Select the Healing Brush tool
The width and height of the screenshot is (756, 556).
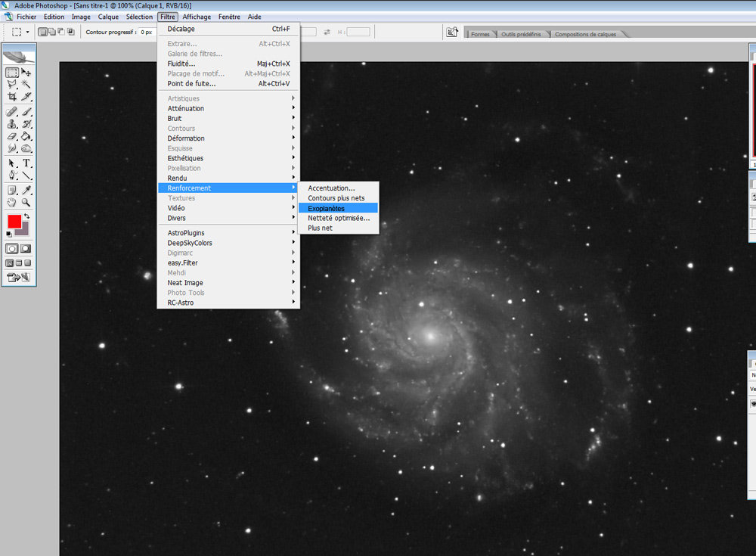(x=12, y=112)
